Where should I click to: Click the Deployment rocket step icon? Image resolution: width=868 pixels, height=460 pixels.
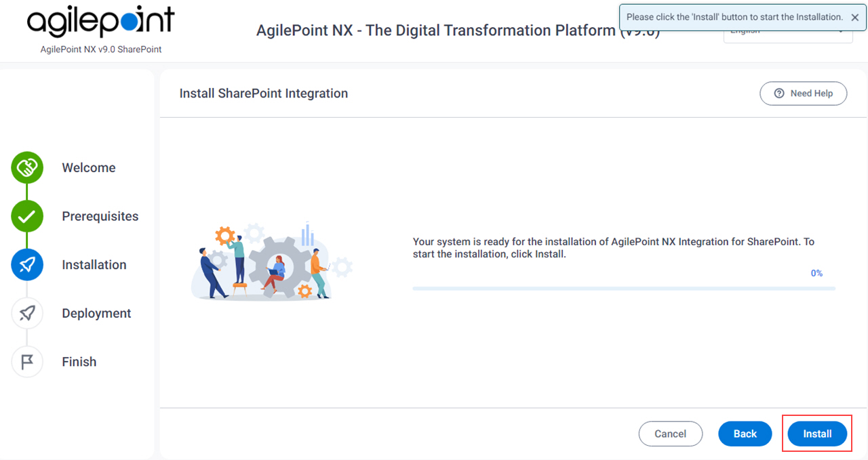point(27,313)
